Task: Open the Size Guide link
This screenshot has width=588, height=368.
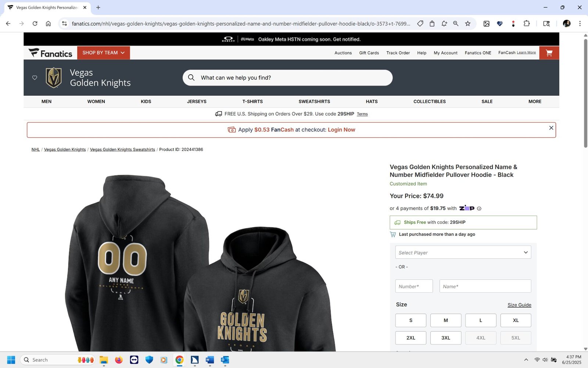Action: coord(519,305)
